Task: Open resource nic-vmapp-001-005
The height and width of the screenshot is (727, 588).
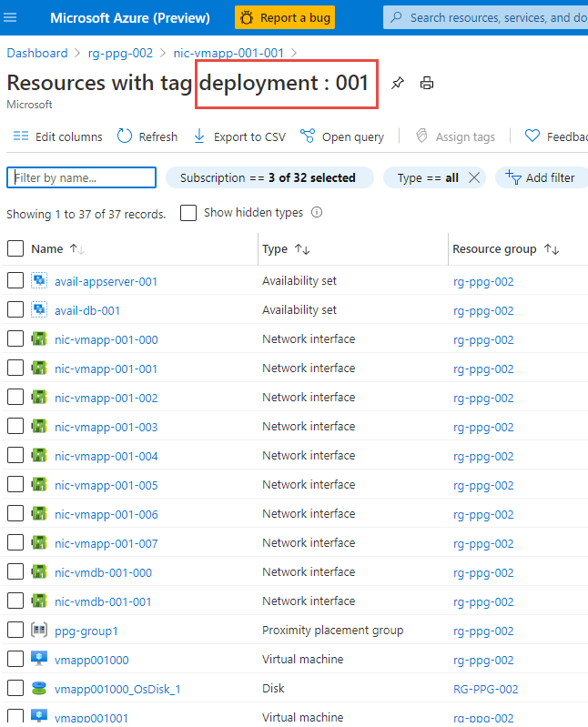Action: (106, 485)
